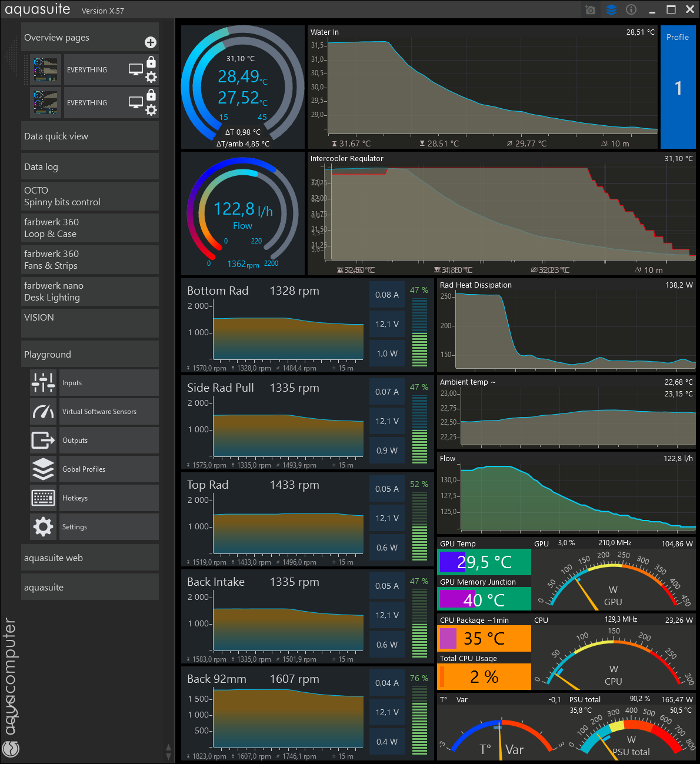Open OCTO Spinny bits control device
The height and width of the screenshot is (764, 700).
click(90, 196)
